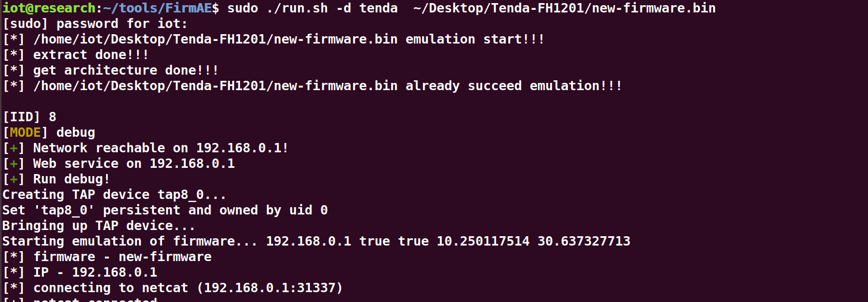The image size is (868, 302).
Task: Click 'Creating TAP device tap8_0...' line
Action: click(114, 195)
